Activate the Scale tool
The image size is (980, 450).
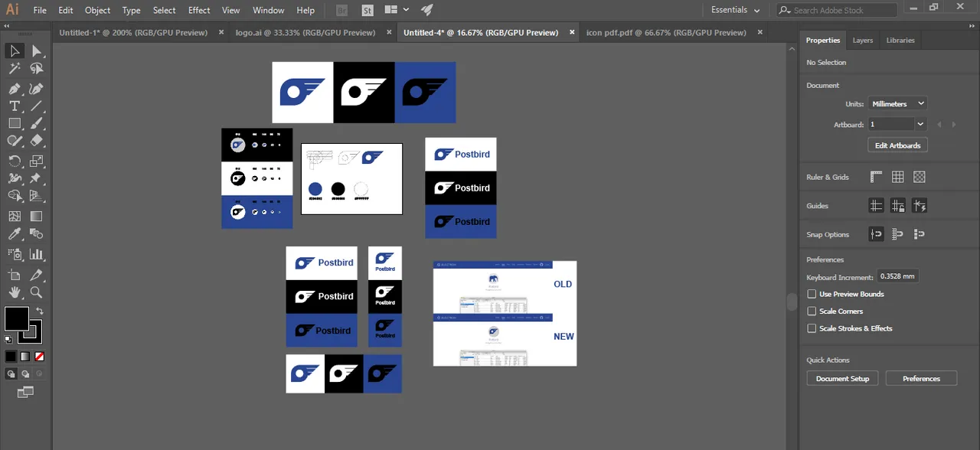(36, 161)
